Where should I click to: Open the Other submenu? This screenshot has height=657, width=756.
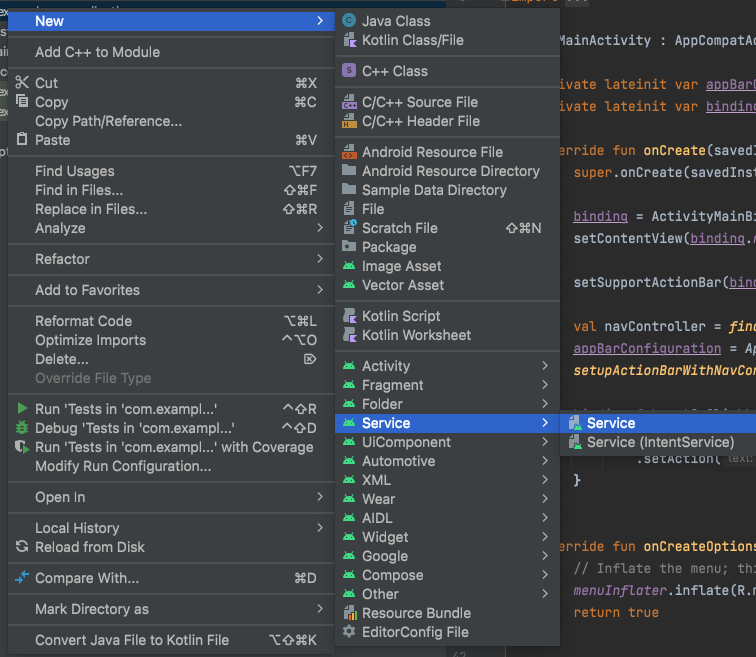pos(447,594)
